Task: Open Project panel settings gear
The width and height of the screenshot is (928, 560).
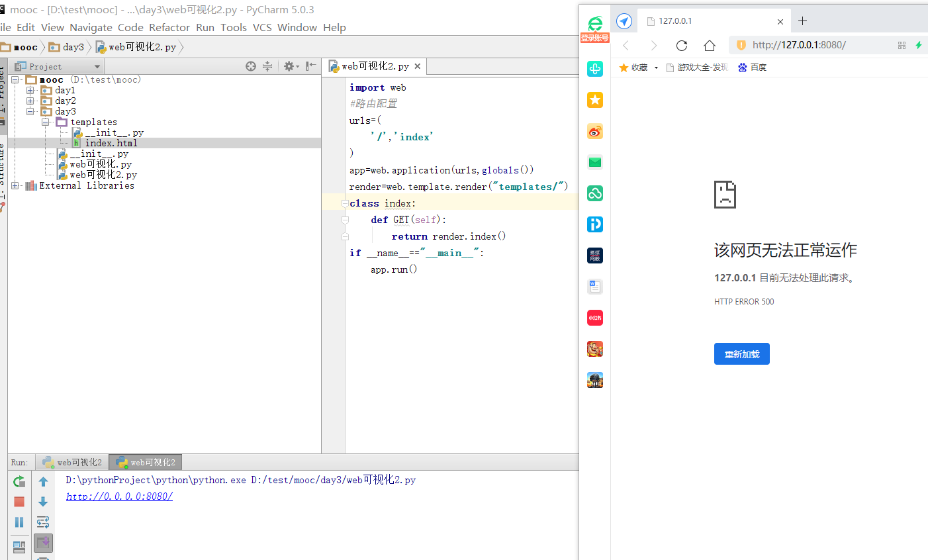Action: (290, 66)
